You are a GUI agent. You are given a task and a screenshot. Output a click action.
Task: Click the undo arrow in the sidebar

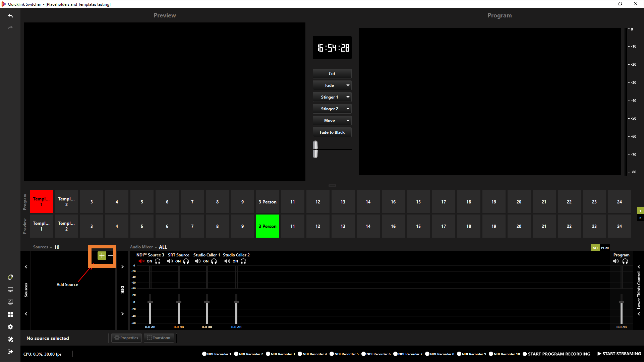[x=10, y=16]
